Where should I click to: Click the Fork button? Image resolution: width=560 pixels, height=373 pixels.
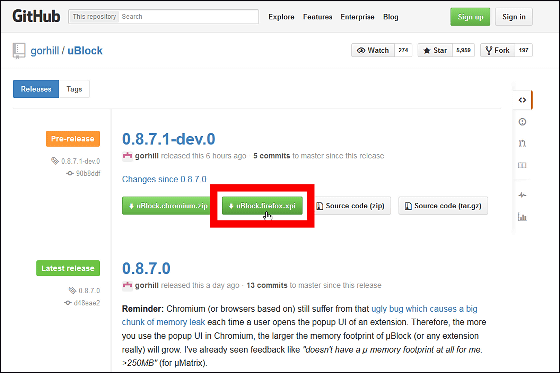[497, 50]
